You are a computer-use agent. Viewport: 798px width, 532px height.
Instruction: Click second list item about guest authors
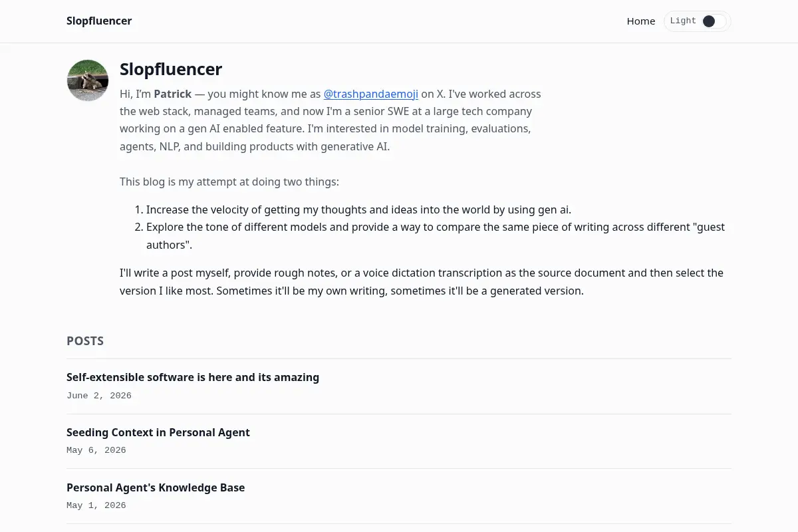(x=436, y=236)
